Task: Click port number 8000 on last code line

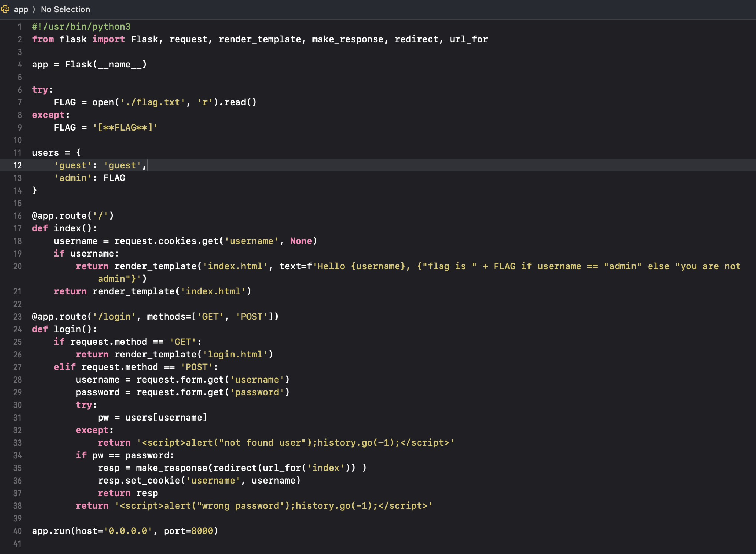Action: click(202, 531)
